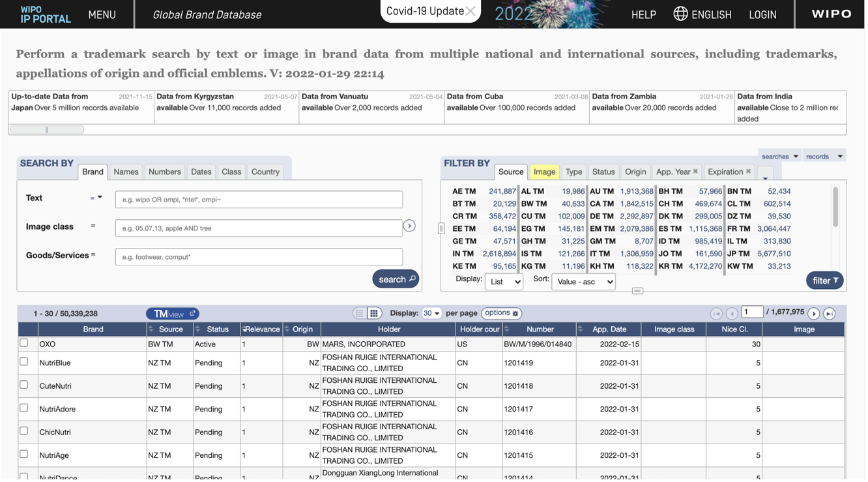This screenshot has width=868, height=482.
Task: Sort results by App. Date column arrows
Action: click(x=581, y=330)
